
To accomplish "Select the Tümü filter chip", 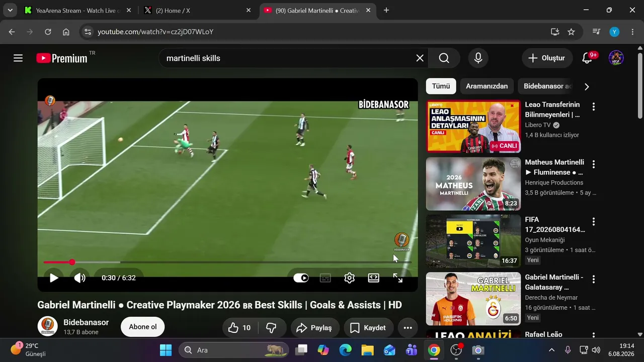I will point(441,86).
